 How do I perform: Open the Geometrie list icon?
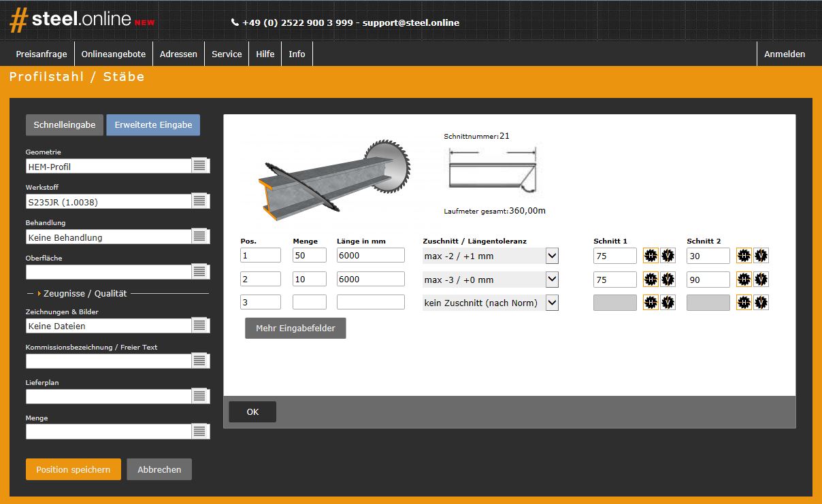point(199,166)
